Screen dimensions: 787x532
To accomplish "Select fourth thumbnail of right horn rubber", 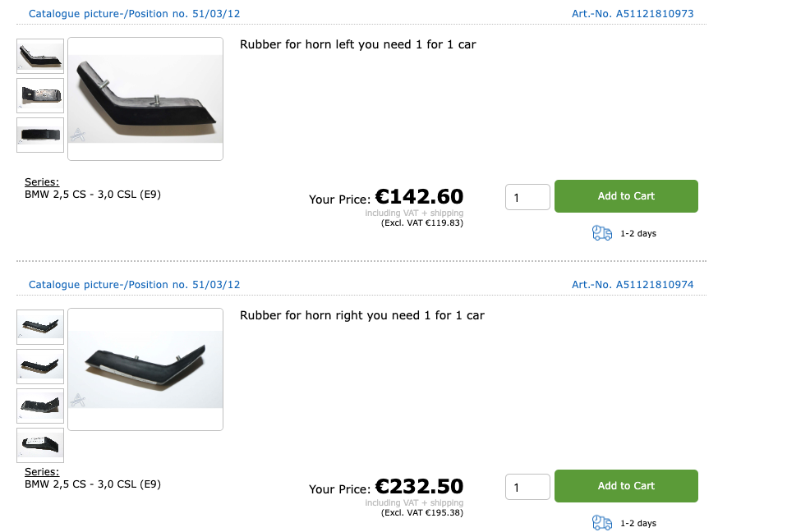I will [40, 445].
